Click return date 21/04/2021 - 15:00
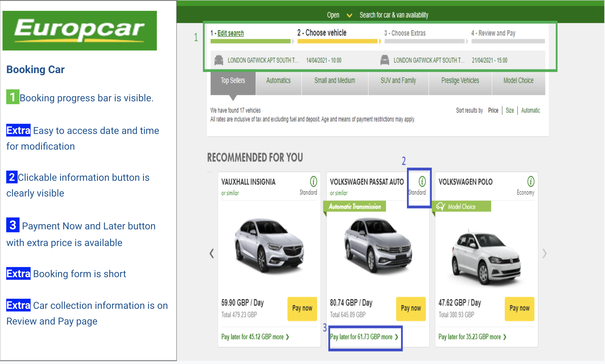This screenshot has width=605, height=364. [x=489, y=60]
